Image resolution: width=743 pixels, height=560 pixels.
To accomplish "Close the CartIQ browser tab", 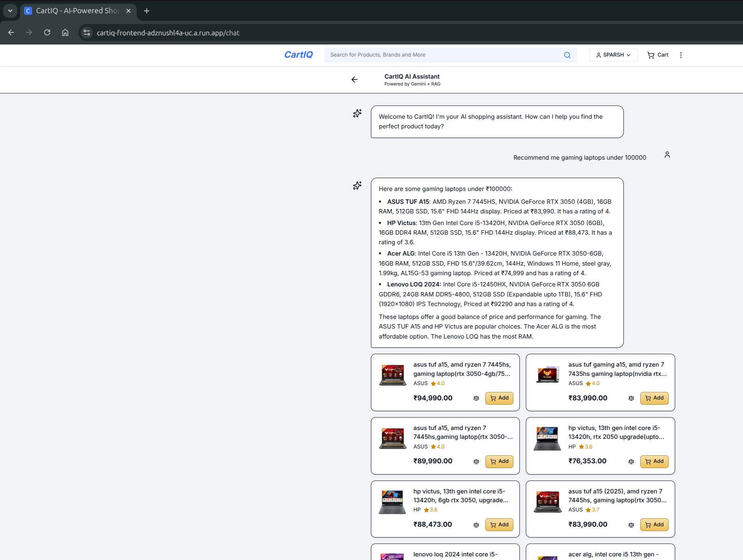I will click(128, 11).
